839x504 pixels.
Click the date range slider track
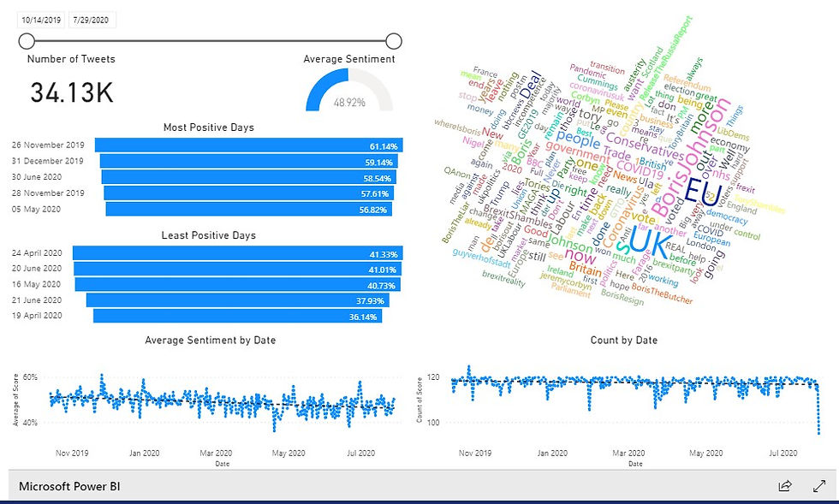(x=210, y=41)
